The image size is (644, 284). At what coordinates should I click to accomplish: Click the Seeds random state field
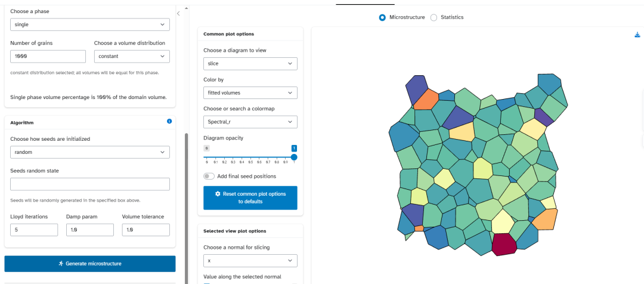[x=90, y=184]
